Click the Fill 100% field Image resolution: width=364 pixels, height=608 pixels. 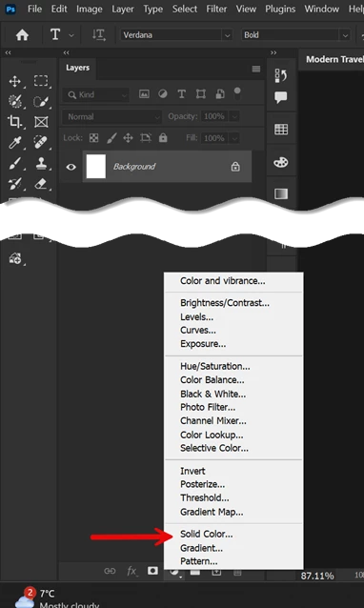[x=214, y=138]
